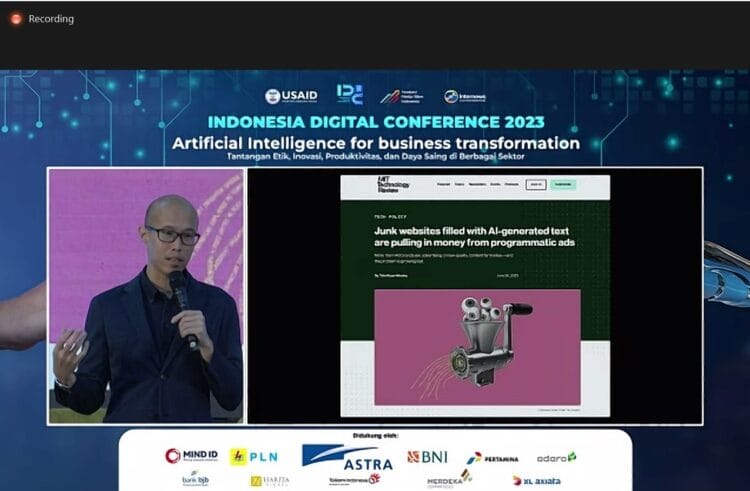Click the meat grinder article image

click(477, 347)
